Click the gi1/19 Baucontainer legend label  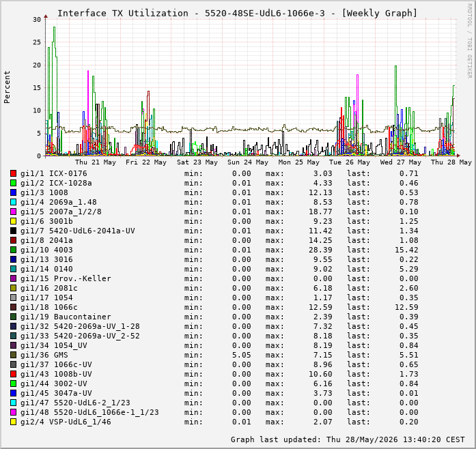pyautogui.click(x=66, y=317)
